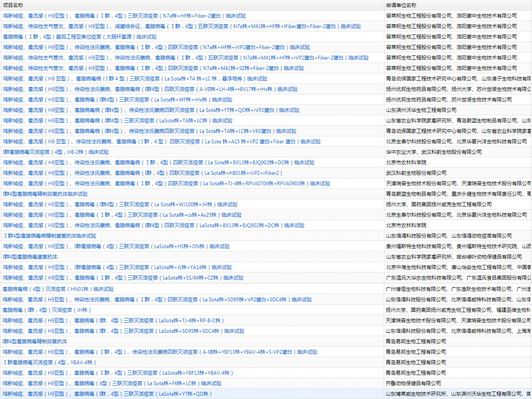Image resolution: width=532 pixels, height=399 pixels.
Task: Open the TJ-4株+RP-8-C株 vaccine link
Action: pyautogui.click(x=113, y=321)
